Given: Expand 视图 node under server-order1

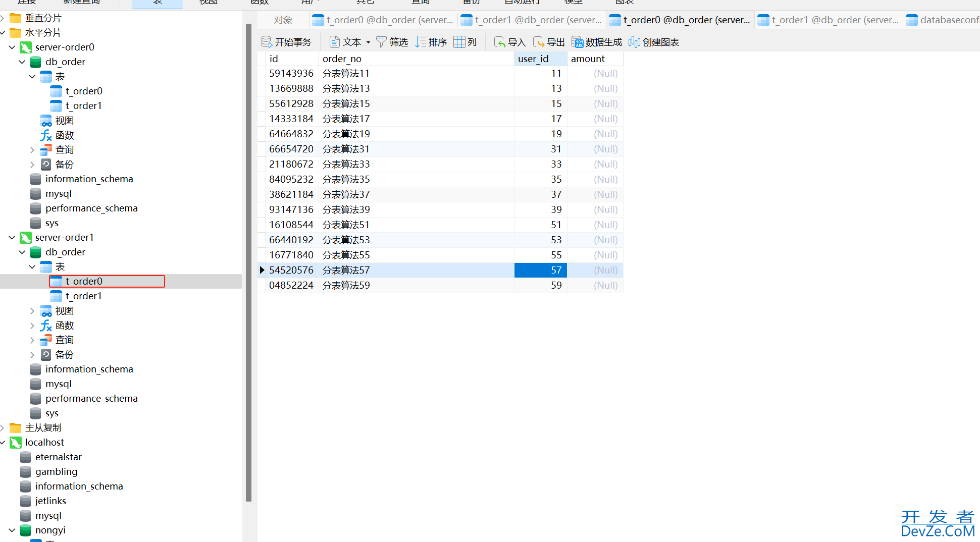Looking at the screenshot, I should tap(32, 311).
